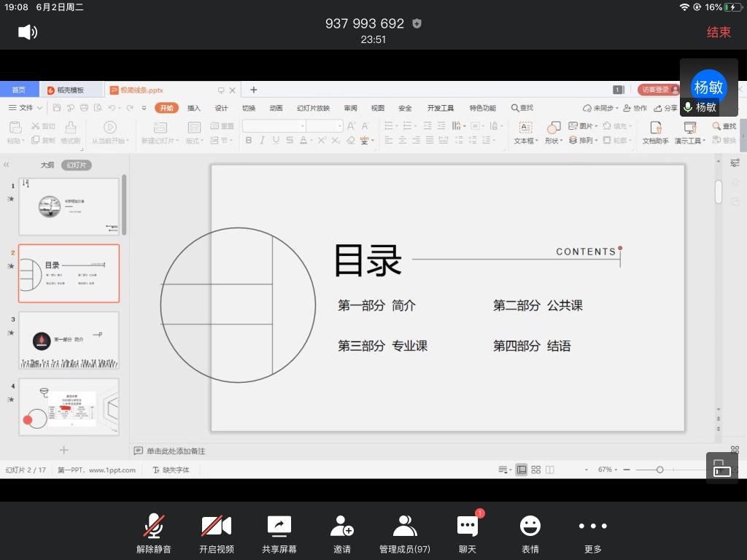Select slide 3 thumbnail 第一部分 简介
This screenshot has width=747, height=560.
(69, 340)
